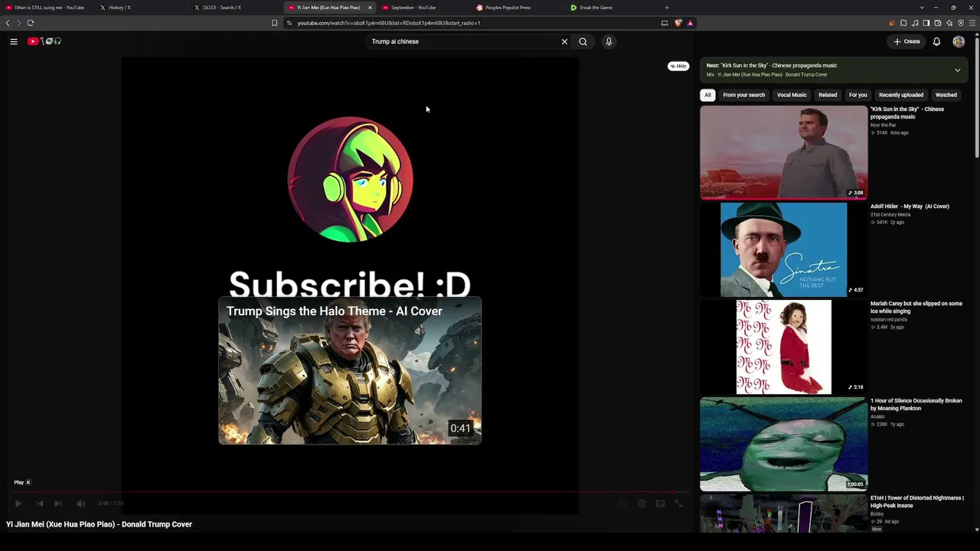Image resolution: width=980 pixels, height=551 pixels.
Task: Switch to the September - YouTube tab
Action: [424, 8]
